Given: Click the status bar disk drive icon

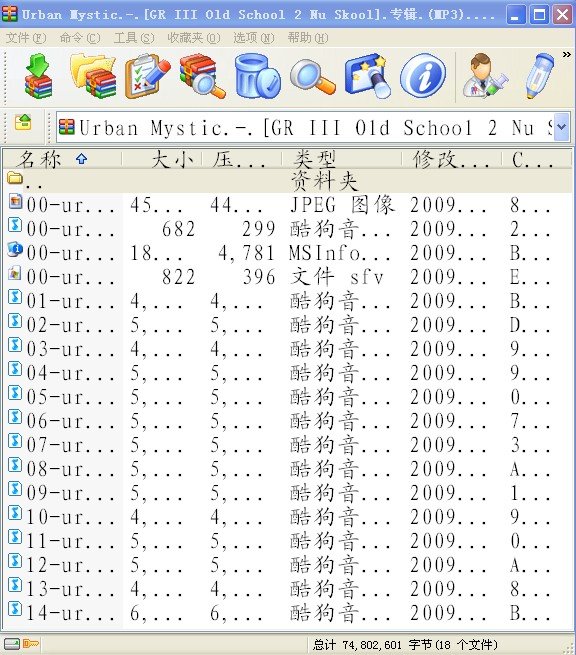Looking at the screenshot, I should [x=12, y=644].
